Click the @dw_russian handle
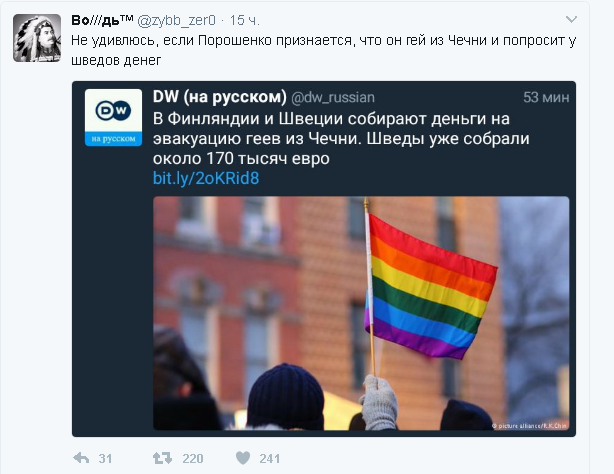The height and width of the screenshot is (474, 614). pyautogui.click(x=333, y=97)
